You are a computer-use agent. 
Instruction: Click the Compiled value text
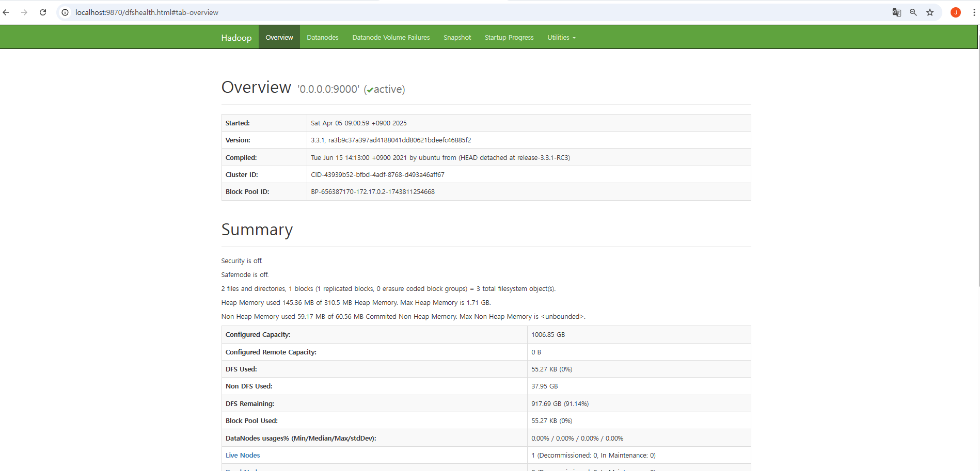point(440,157)
